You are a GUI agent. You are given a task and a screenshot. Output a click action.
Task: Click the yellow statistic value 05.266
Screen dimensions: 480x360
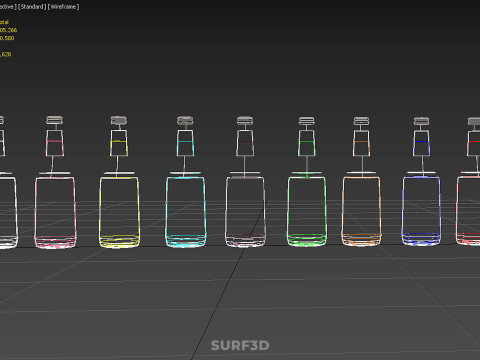coord(8,30)
